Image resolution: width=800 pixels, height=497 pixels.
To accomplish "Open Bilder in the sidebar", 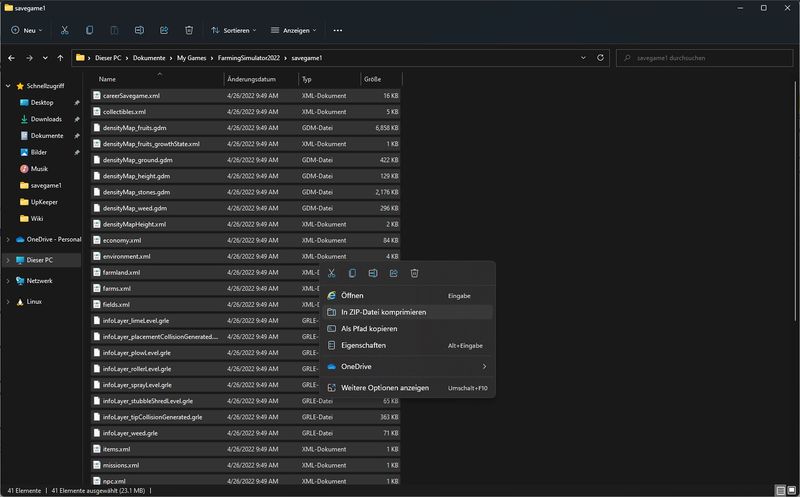I will [39, 152].
